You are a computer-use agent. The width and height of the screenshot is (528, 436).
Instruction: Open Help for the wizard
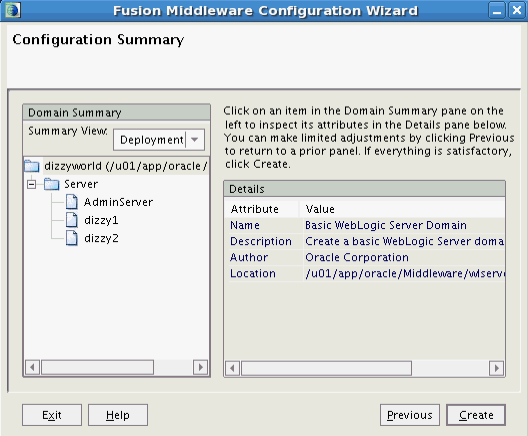pyautogui.click(x=118, y=415)
